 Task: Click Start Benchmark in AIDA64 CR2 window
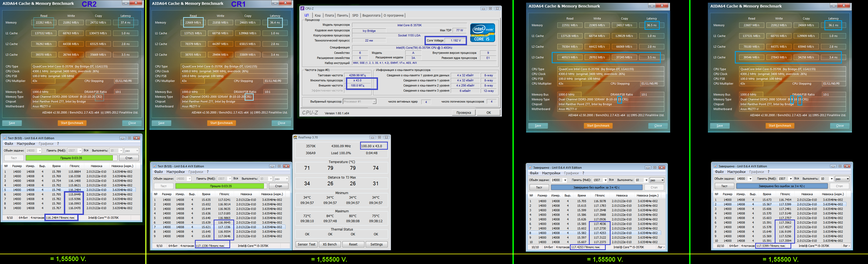pos(72,123)
